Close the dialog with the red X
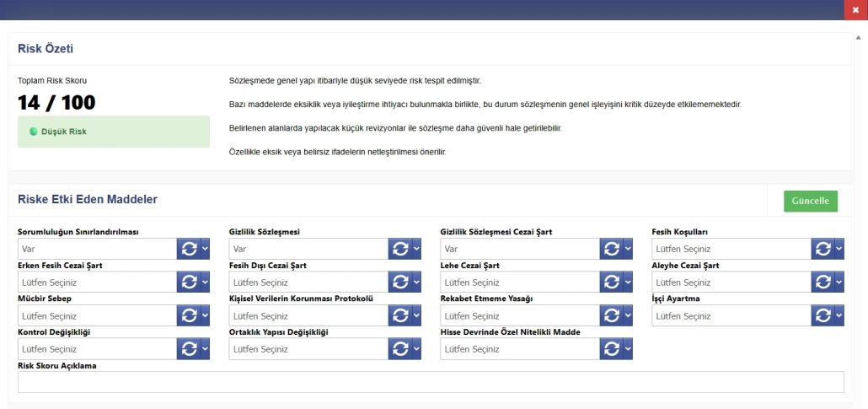868x409 pixels. pos(855,9)
